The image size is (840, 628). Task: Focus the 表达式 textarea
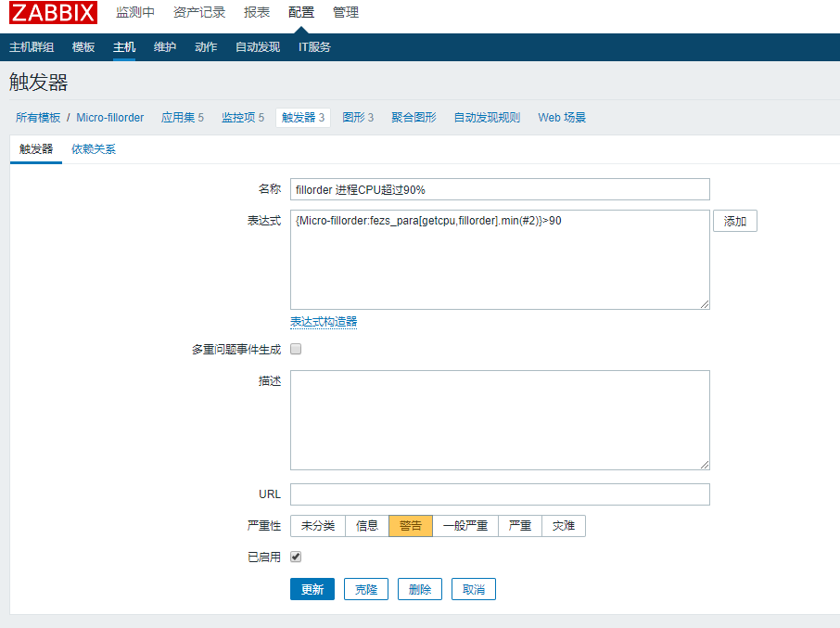click(x=500, y=260)
